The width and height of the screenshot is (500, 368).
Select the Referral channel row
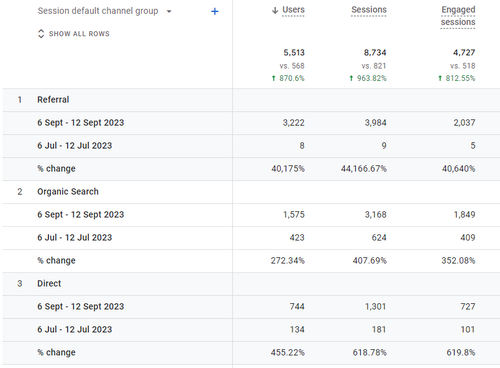pos(251,100)
